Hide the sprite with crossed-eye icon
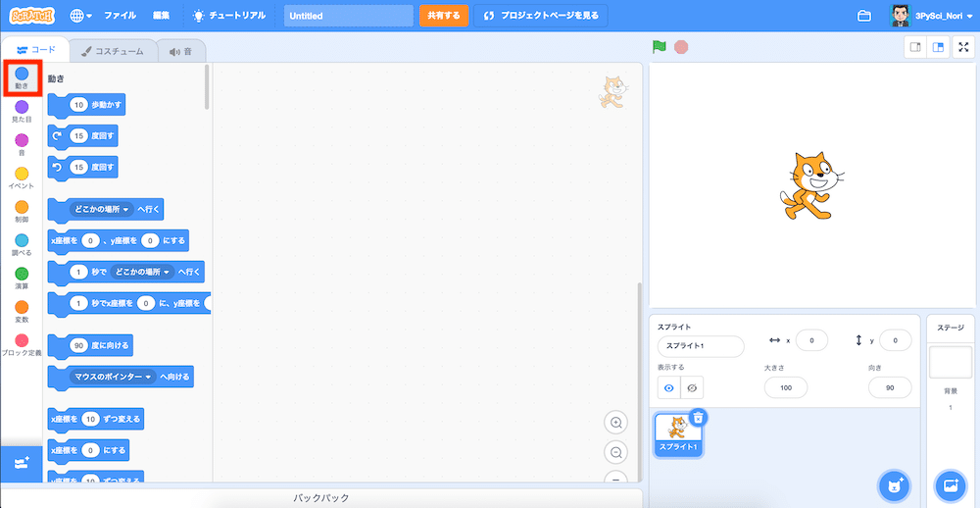This screenshot has width=980, height=508. (692, 388)
